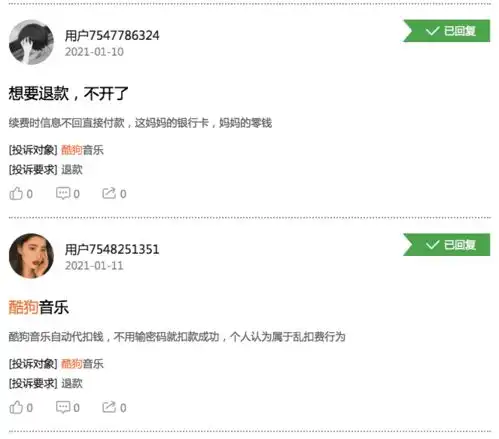The image size is (499, 439).
Task: Click the 2021-01-10 post date
Action: coord(94,52)
